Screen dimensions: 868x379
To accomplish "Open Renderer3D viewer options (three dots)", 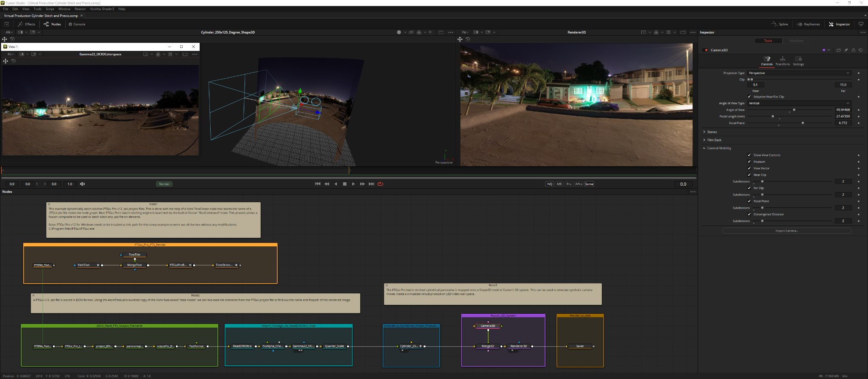I will tap(693, 32).
